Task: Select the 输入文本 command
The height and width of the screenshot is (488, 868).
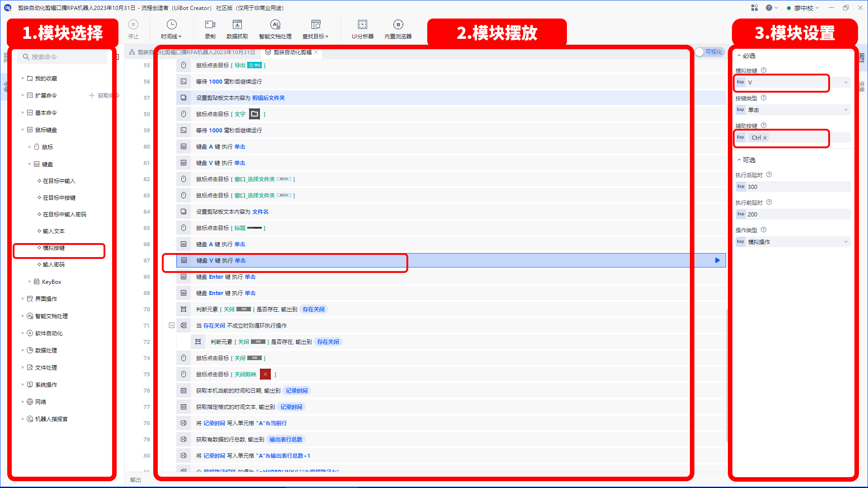Action: click(54, 231)
